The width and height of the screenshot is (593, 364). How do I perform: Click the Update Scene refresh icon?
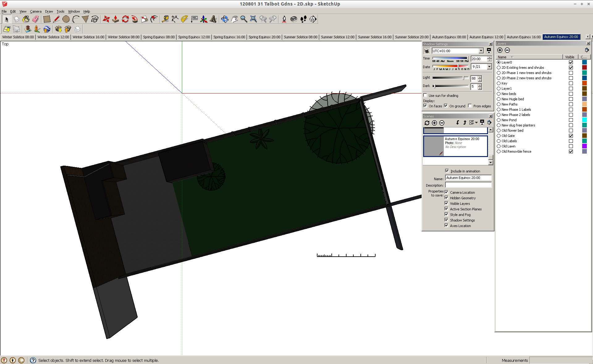427,123
